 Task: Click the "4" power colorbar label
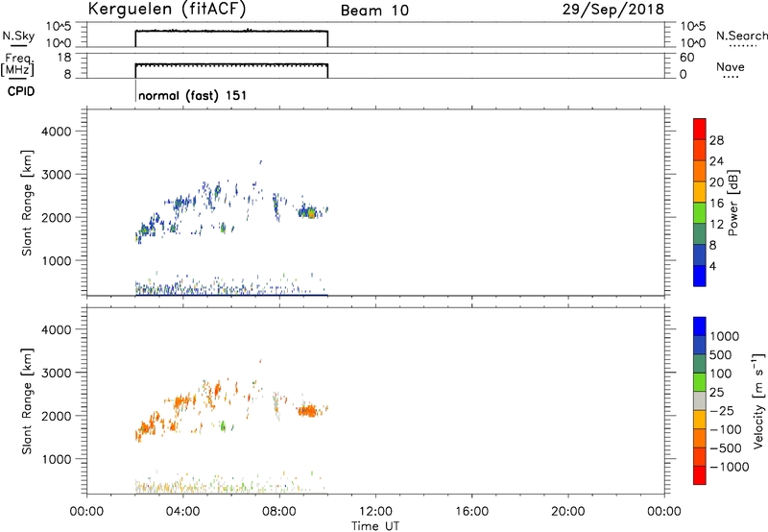click(x=712, y=267)
